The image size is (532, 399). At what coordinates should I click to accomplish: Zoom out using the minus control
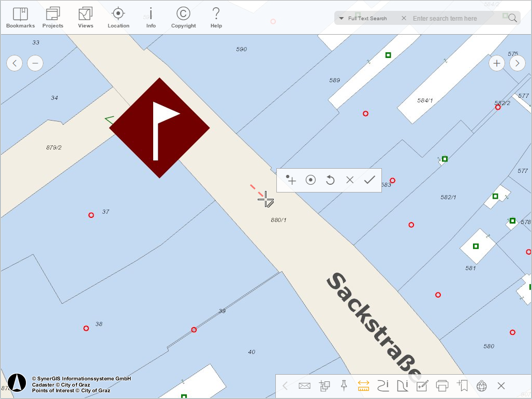(35, 63)
